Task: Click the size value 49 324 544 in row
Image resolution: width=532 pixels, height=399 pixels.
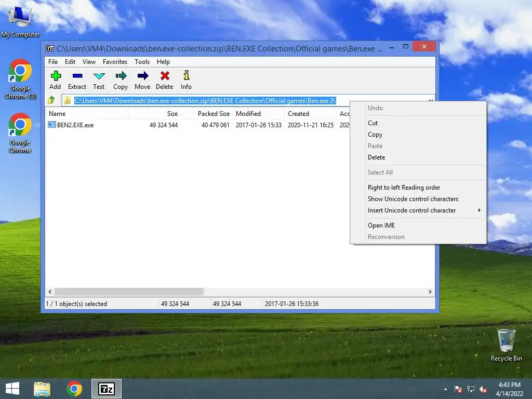Action: pyautogui.click(x=164, y=125)
